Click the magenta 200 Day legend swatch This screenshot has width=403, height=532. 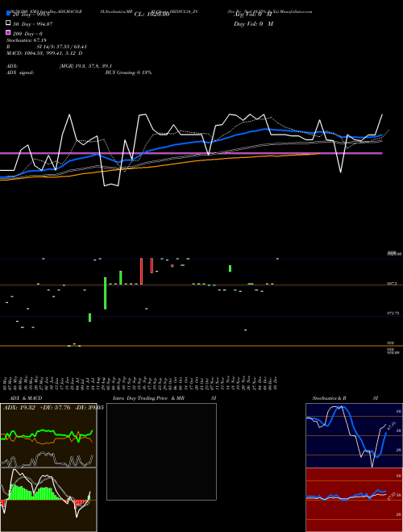tap(9, 32)
